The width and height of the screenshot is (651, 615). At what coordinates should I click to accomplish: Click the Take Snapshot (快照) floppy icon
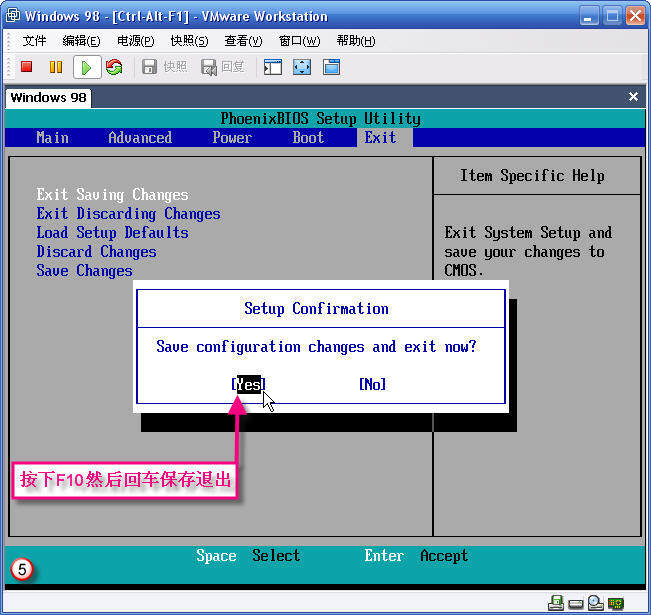coord(149,66)
